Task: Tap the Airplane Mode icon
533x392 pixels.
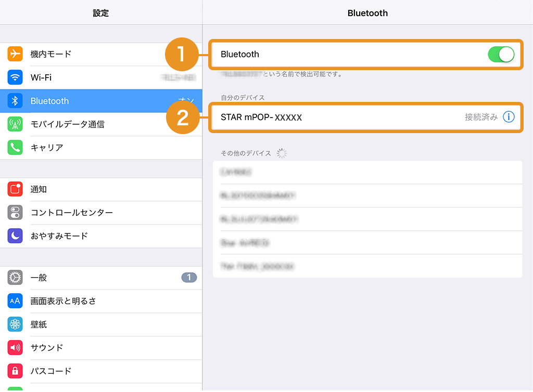Action: pyautogui.click(x=15, y=54)
